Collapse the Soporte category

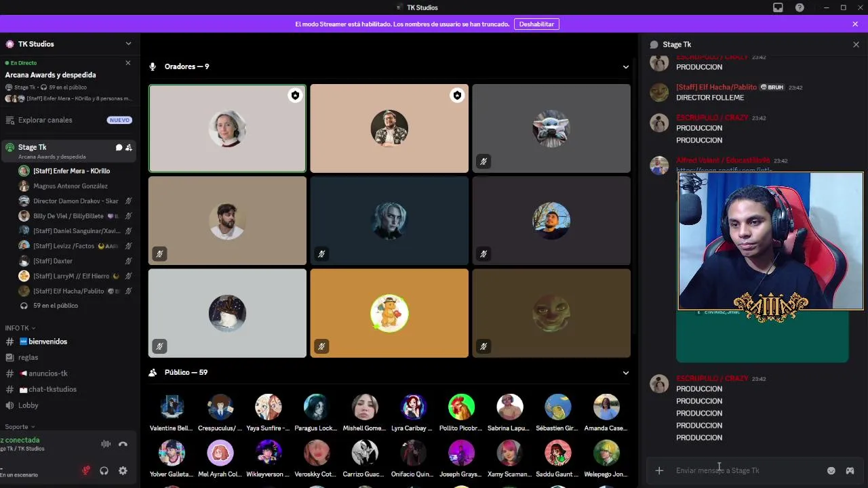click(20, 427)
